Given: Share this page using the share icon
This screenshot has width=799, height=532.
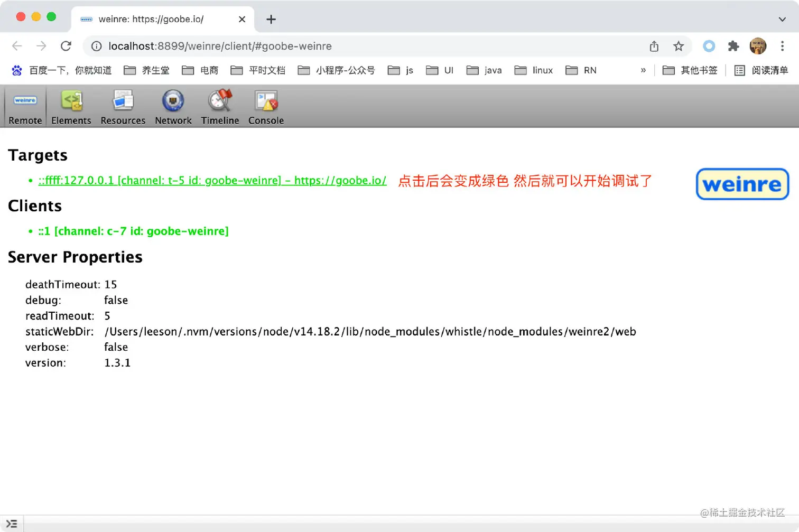Looking at the screenshot, I should pos(654,46).
